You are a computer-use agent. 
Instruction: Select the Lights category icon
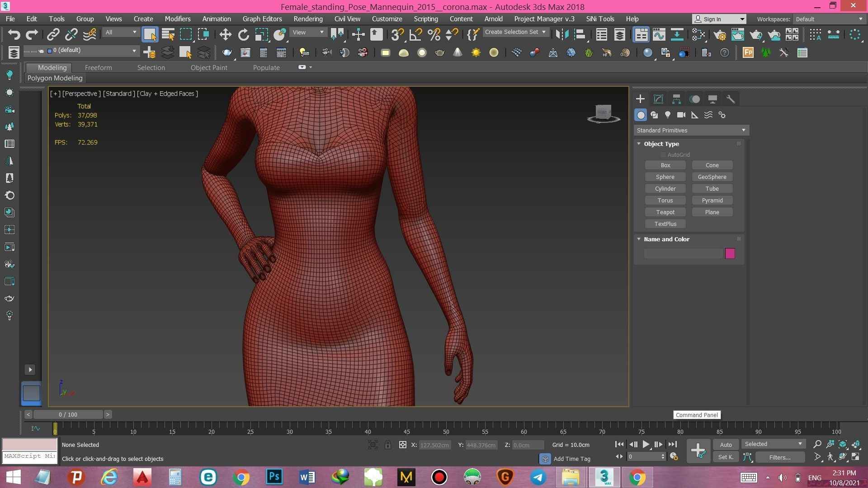[x=668, y=115]
